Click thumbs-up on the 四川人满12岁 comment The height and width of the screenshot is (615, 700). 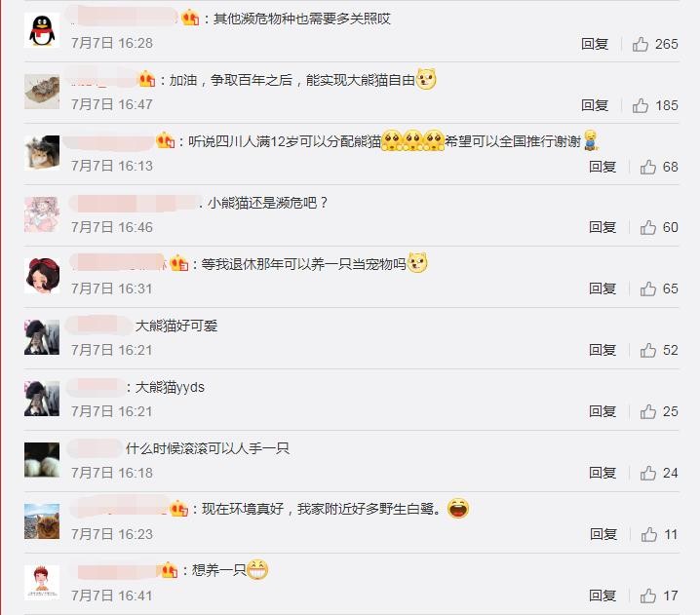click(x=647, y=167)
